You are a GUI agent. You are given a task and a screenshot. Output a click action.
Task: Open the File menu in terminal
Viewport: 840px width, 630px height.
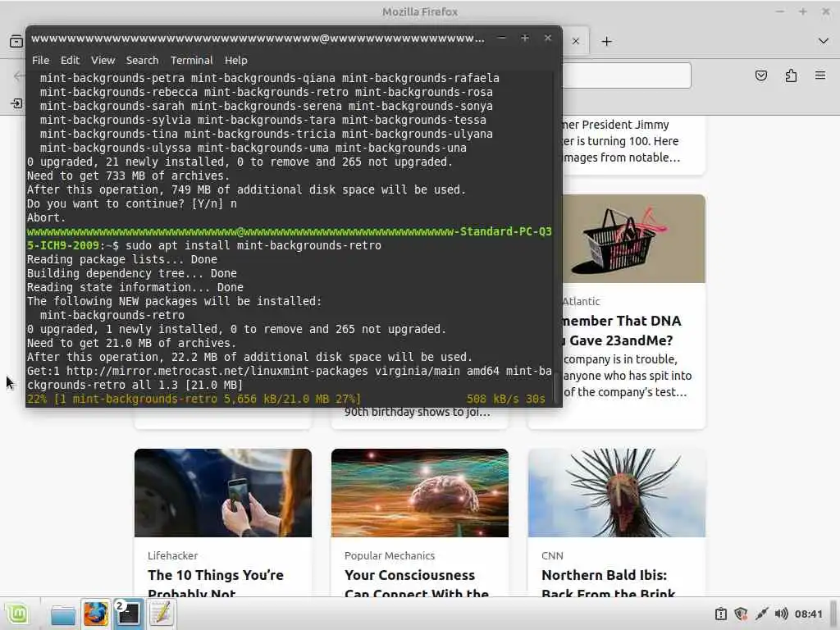pyautogui.click(x=40, y=60)
